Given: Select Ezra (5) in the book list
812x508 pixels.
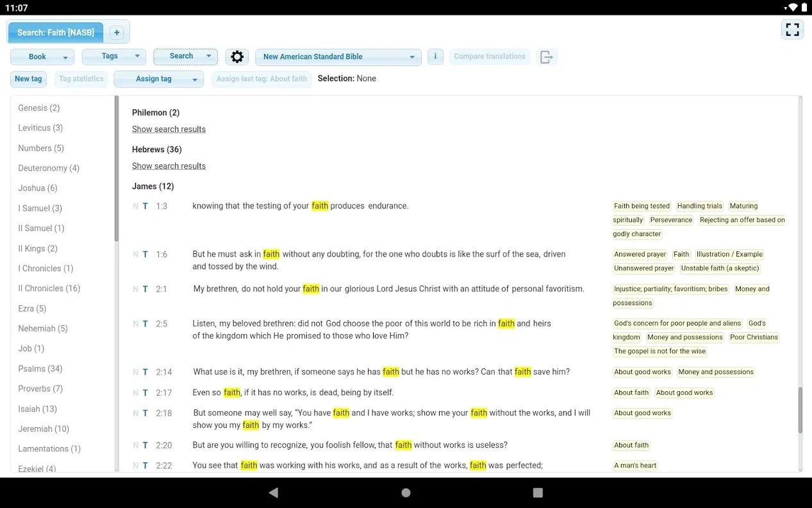Looking at the screenshot, I should [32, 309].
